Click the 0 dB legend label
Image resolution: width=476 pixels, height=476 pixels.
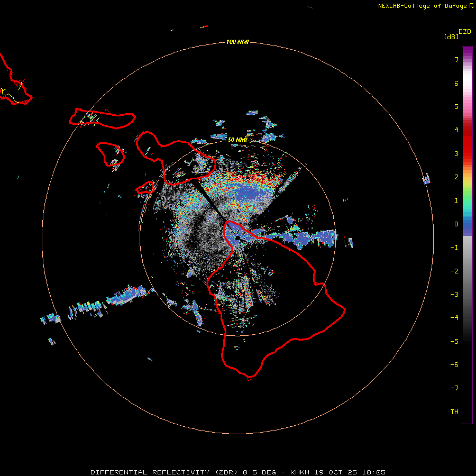coord(456,224)
